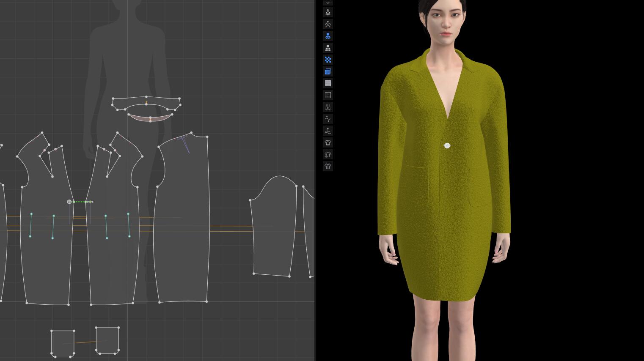Toggle the blue checkered texture surface icon
Image resolution: width=644 pixels, height=361 pixels.
[x=328, y=60]
